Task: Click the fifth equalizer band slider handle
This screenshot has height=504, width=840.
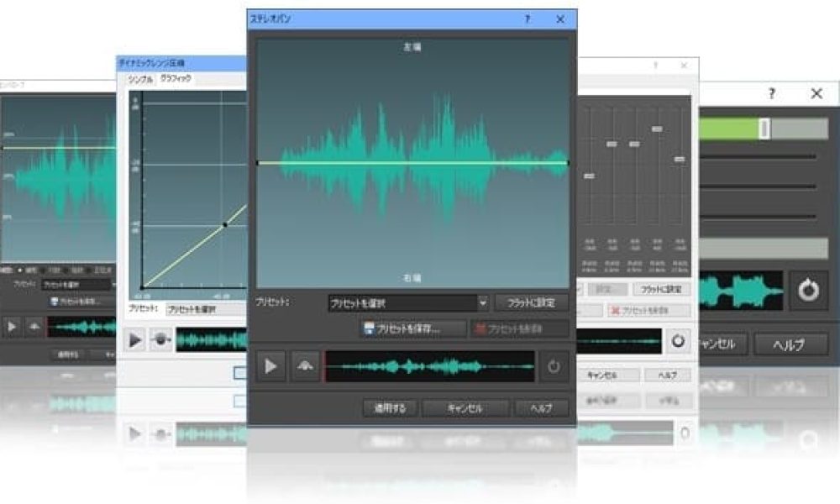Action: [x=680, y=159]
